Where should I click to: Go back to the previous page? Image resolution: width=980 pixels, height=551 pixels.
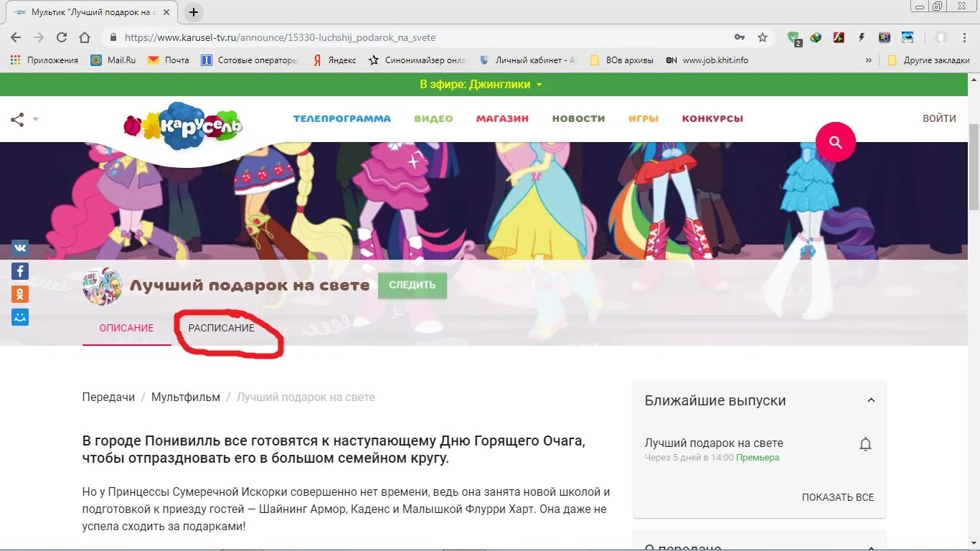(x=16, y=37)
